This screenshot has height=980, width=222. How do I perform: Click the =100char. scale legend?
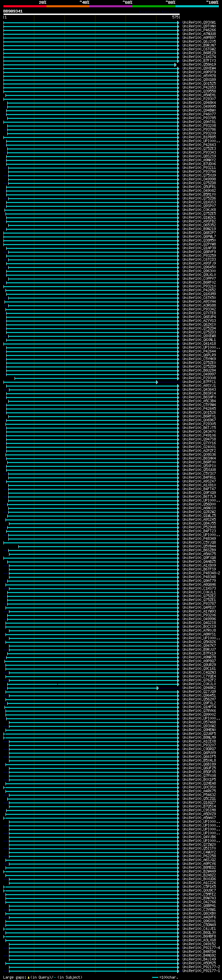165,977
